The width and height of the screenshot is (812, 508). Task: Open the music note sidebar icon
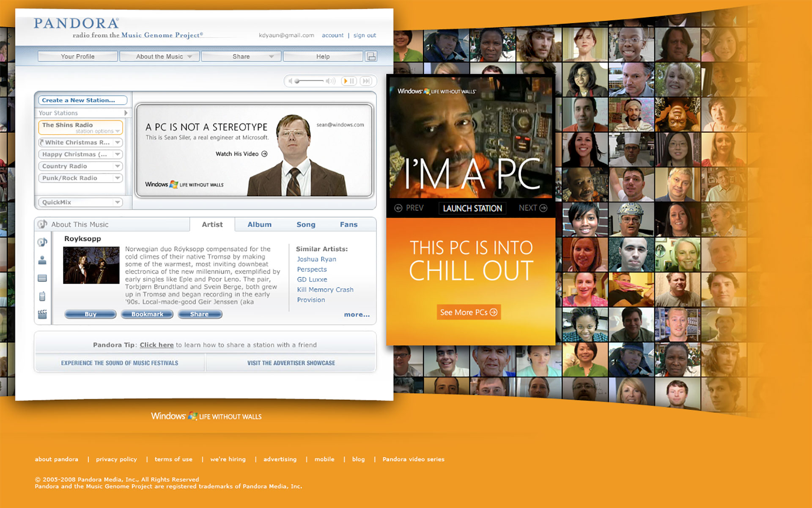click(42, 242)
